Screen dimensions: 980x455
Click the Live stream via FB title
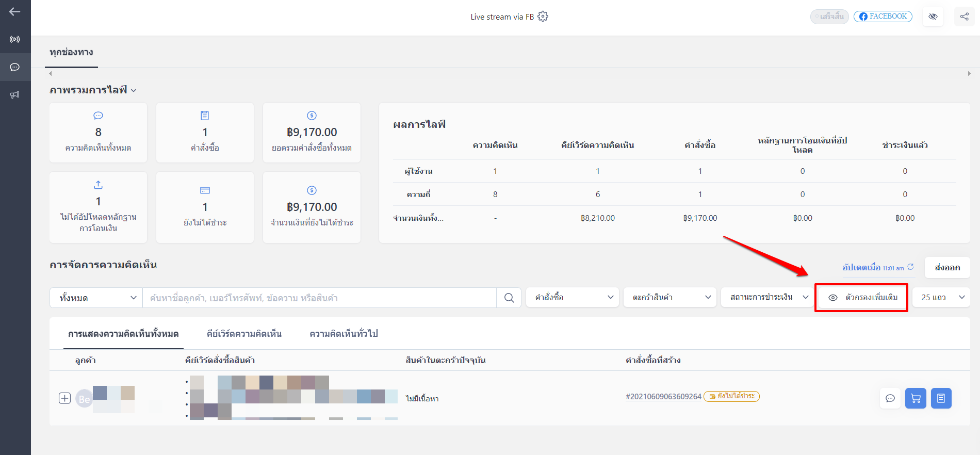tap(502, 17)
